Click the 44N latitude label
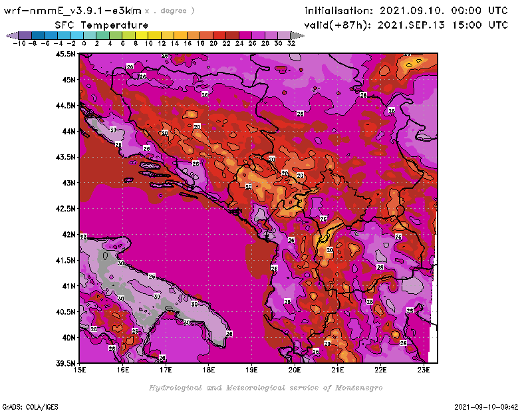Screen dimensions: 532x411 pos(68,131)
